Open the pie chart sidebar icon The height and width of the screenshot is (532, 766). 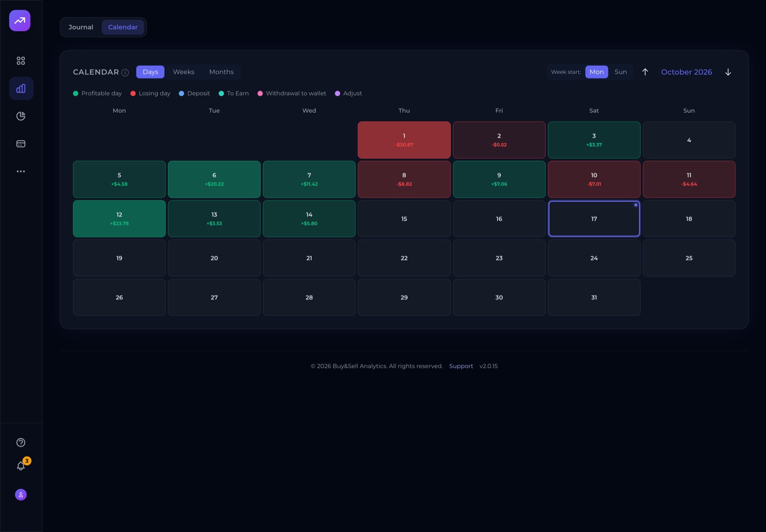point(21,116)
